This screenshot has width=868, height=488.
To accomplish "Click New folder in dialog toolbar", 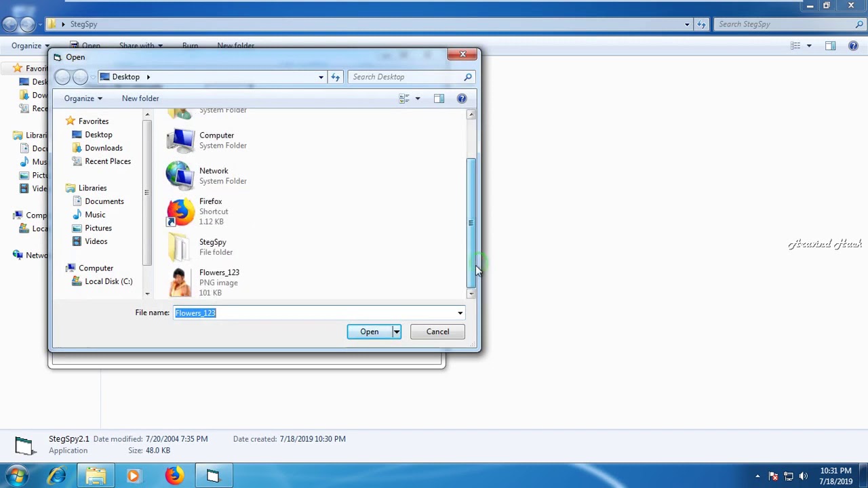I will pyautogui.click(x=140, y=98).
